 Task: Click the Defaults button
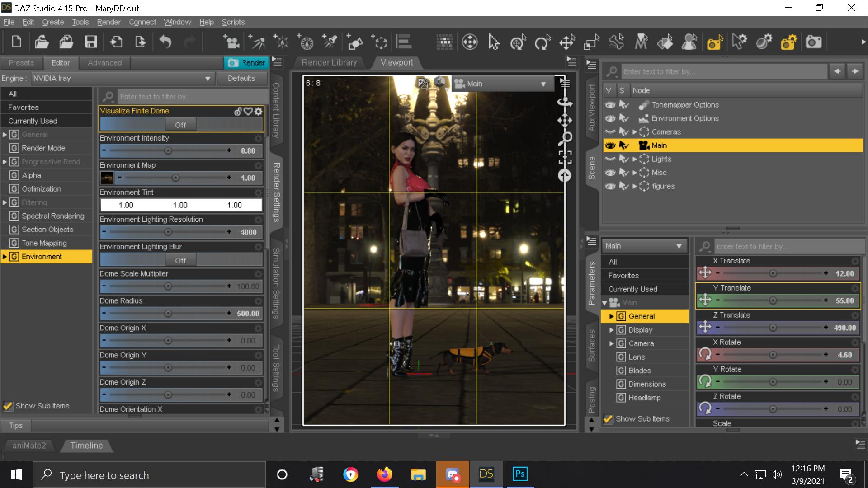coord(241,78)
